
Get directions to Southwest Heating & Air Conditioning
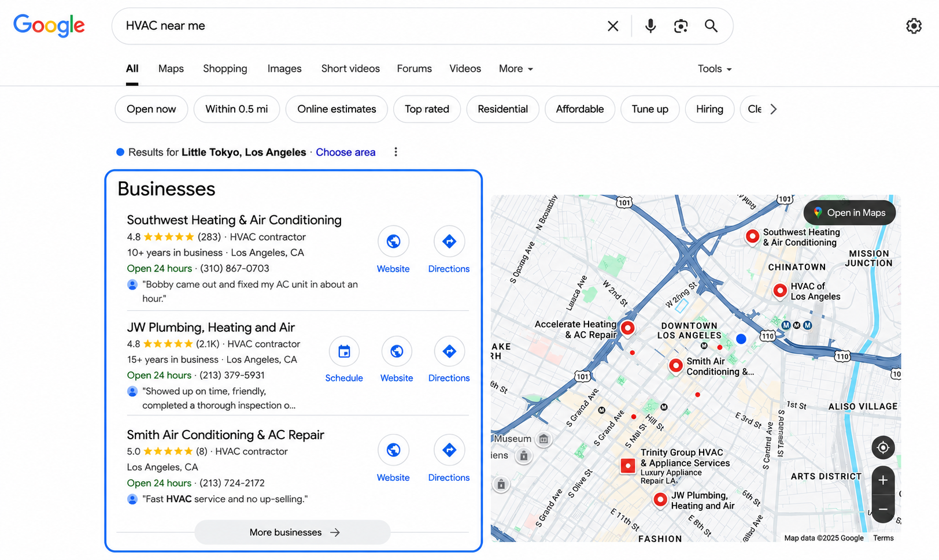(449, 241)
